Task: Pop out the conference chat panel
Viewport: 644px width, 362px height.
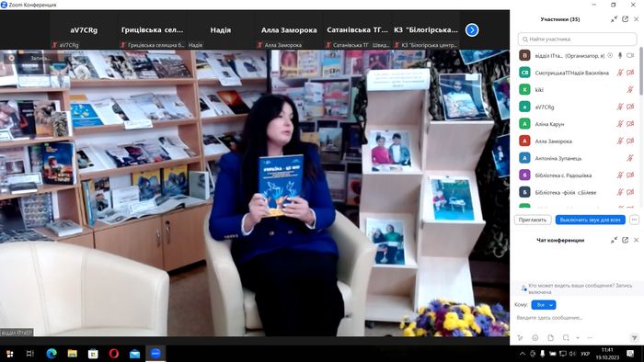Action: [x=625, y=240]
